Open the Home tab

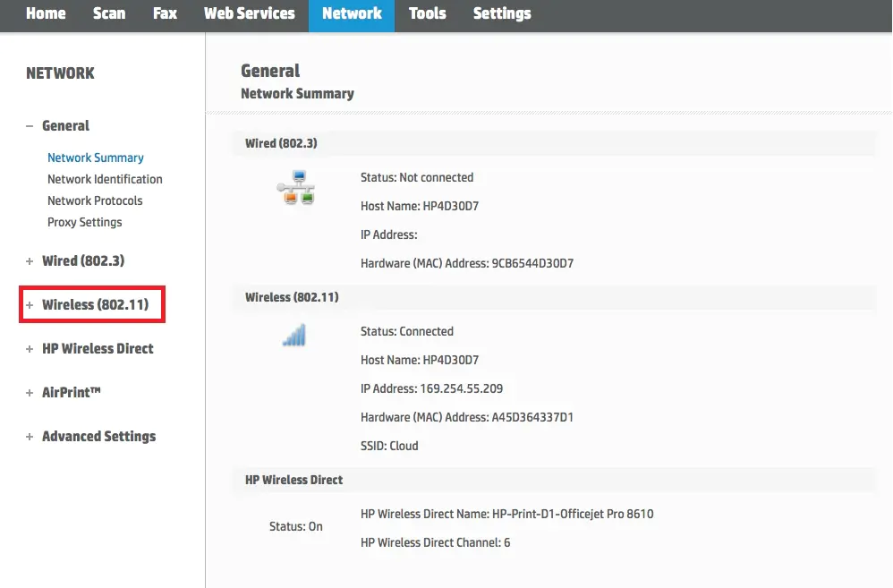[46, 13]
